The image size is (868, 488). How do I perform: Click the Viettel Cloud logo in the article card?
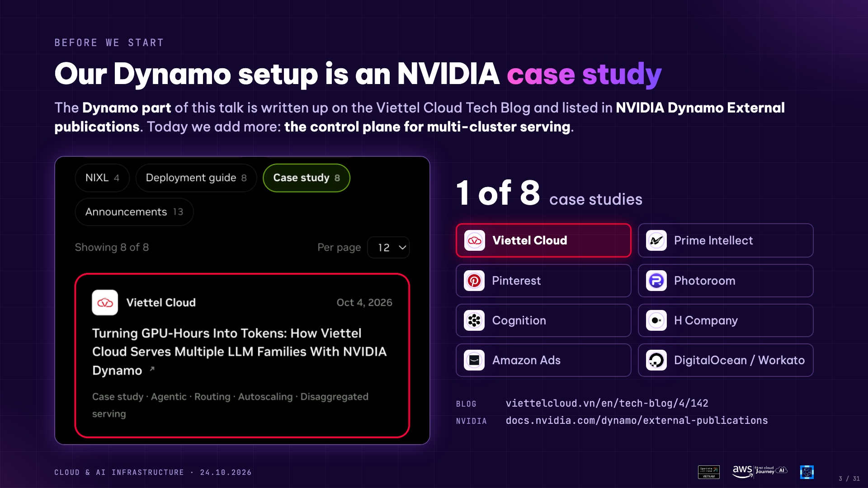(105, 302)
